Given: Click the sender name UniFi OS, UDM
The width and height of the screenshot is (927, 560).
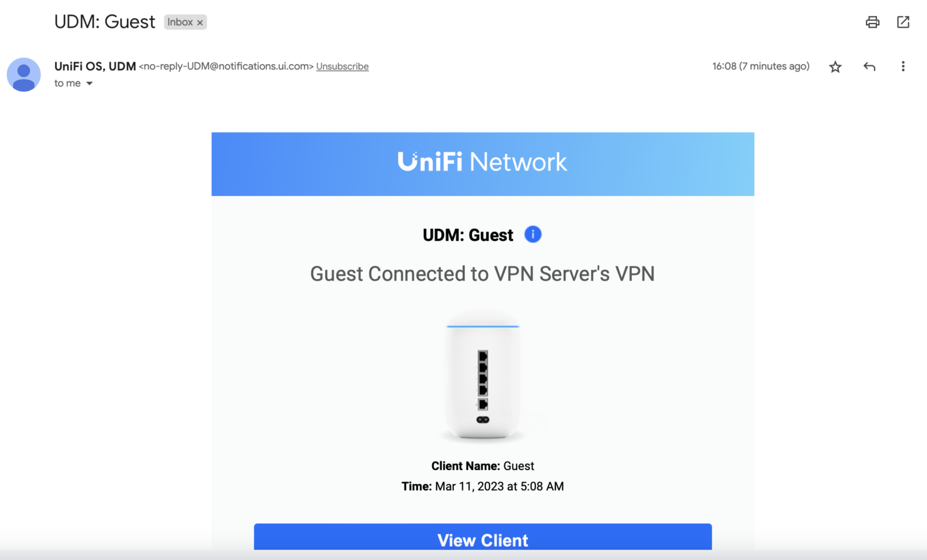Looking at the screenshot, I should pos(94,66).
